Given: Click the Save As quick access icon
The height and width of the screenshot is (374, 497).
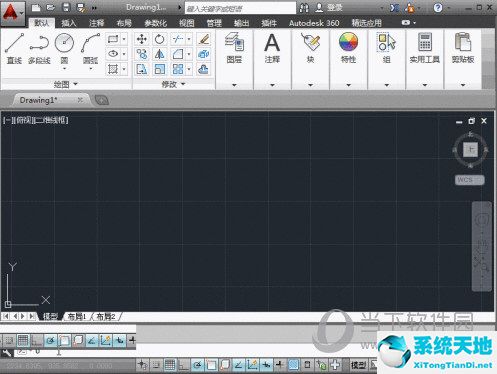Looking at the screenshot, I should pos(81,7).
